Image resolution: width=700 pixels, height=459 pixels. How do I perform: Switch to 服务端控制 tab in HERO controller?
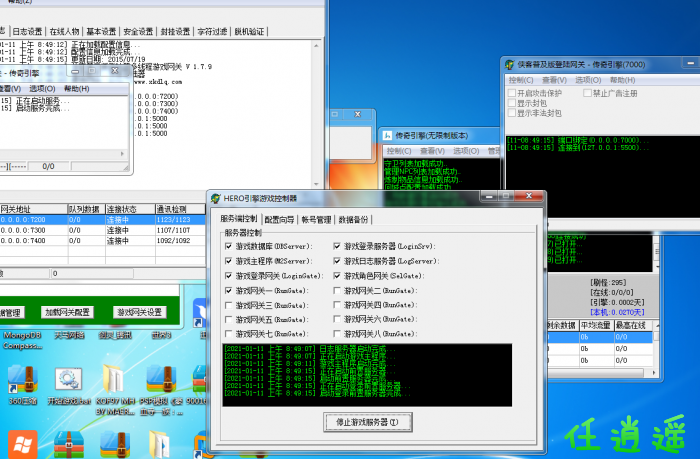pos(239,219)
